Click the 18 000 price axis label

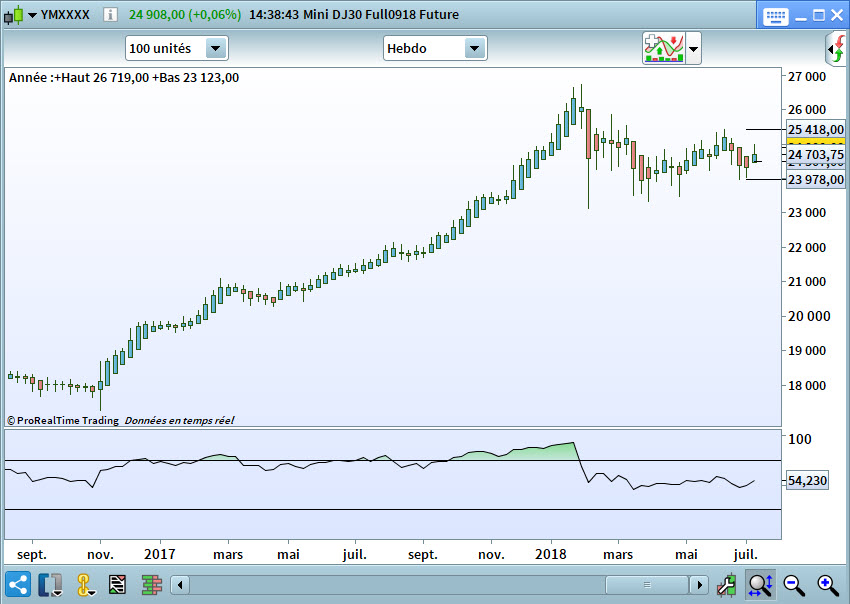click(807, 385)
